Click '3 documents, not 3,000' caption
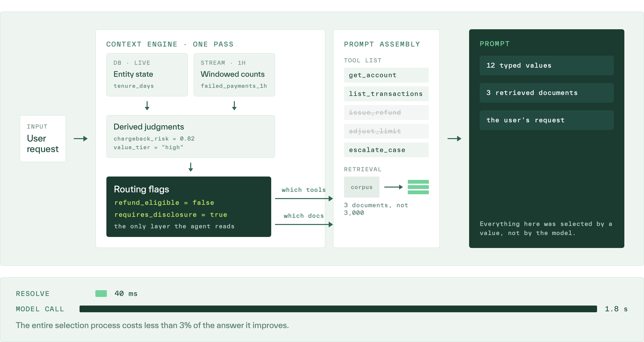Screen dimensions: 644x342 point(376,209)
